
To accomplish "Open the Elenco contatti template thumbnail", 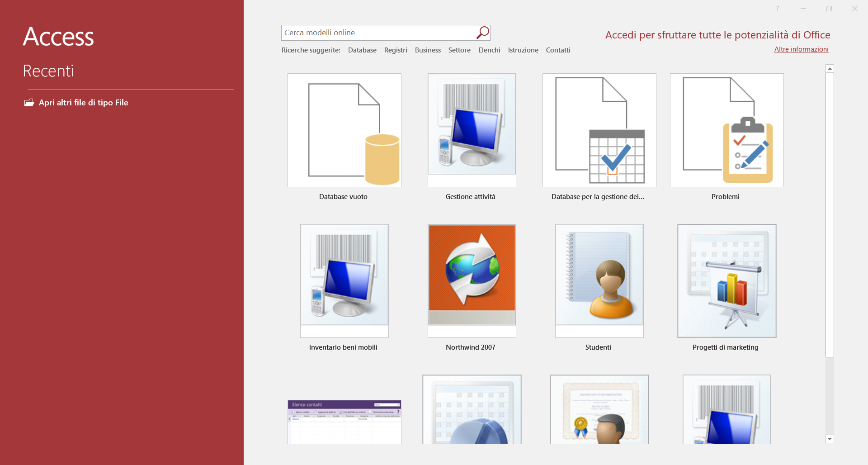I will tap(344, 422).
